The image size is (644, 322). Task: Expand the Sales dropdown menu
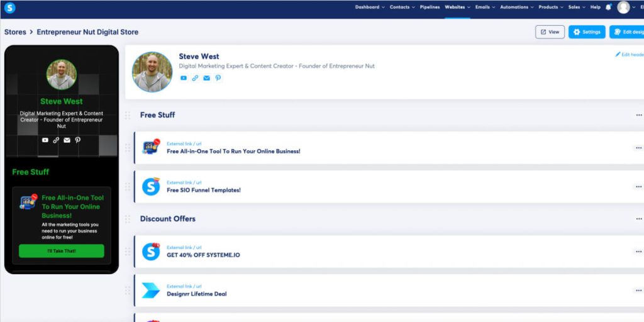[x=577, y=7]
